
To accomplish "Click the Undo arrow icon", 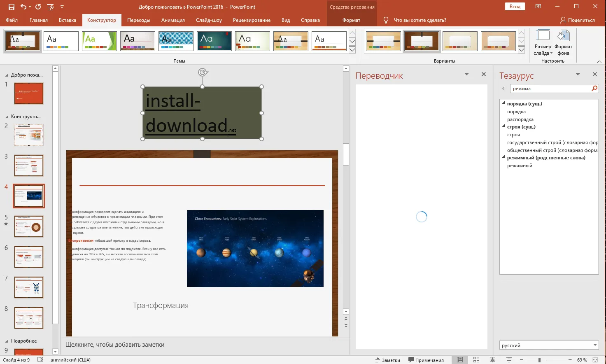I will 23,7.
